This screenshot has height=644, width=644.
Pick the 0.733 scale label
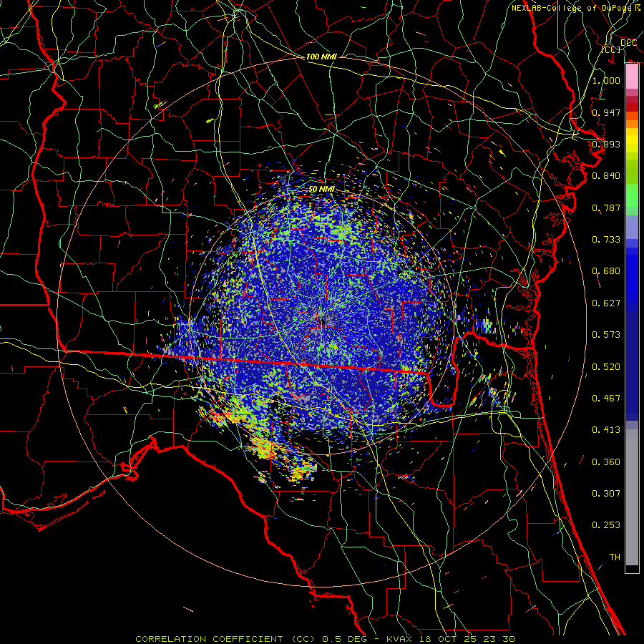click(606, 240)
